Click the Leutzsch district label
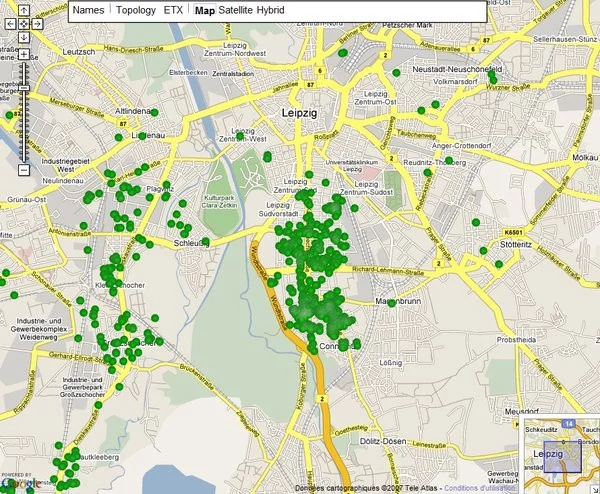 tap(79, 52)
